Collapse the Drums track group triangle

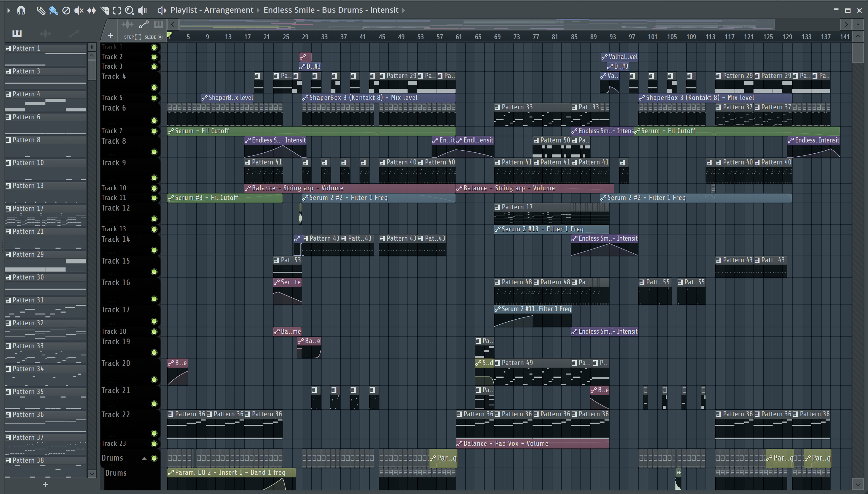click(x=144, y=458)
